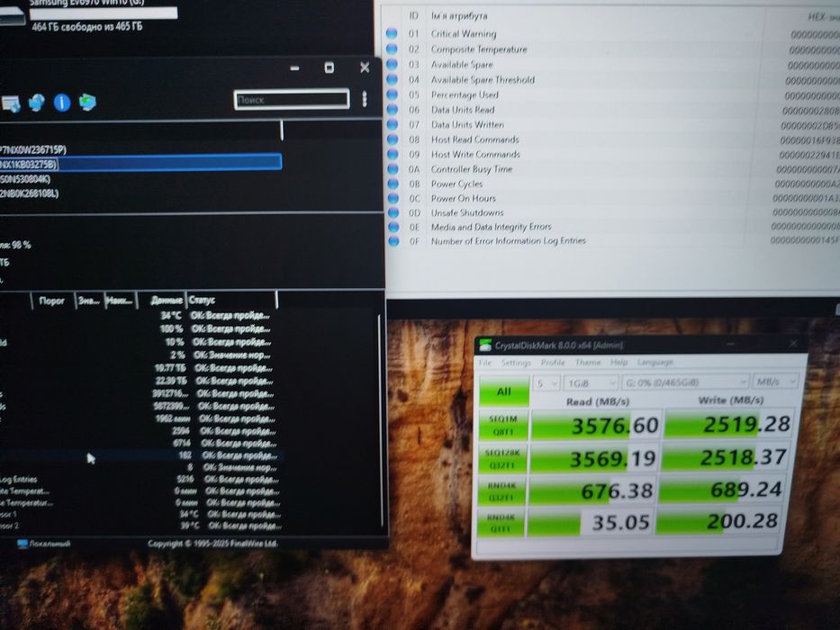
Task: Start all benchmarks with the All button
Action: (503, 391)
